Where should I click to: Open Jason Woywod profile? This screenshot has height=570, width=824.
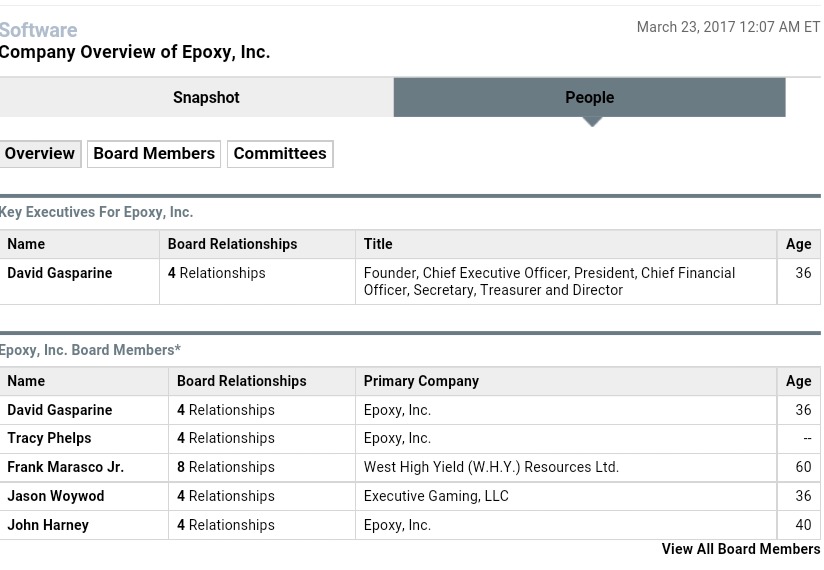(x=55, y=496)
